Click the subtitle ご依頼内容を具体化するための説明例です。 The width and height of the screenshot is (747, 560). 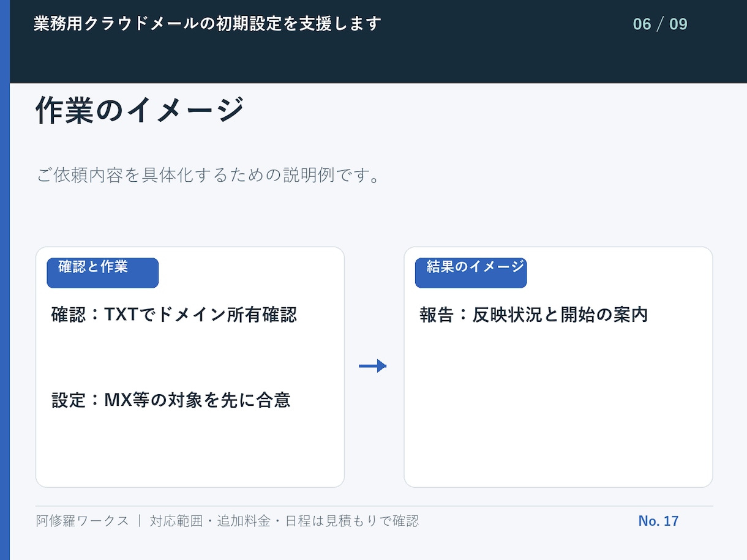pyautogui.click(x=209, y=175)
